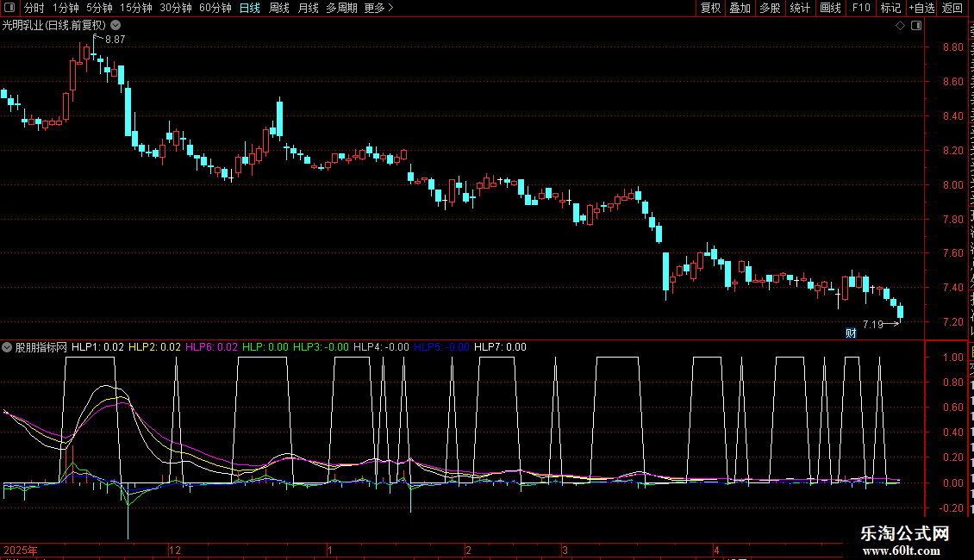Viewport: 974px width, 560px height.
Task: Click the 4 month marker on timeline
Action: click(x=716, y=550)
